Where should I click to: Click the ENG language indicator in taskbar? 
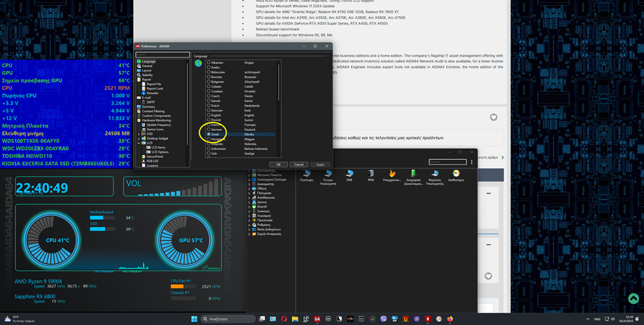(x=598, y=319)
